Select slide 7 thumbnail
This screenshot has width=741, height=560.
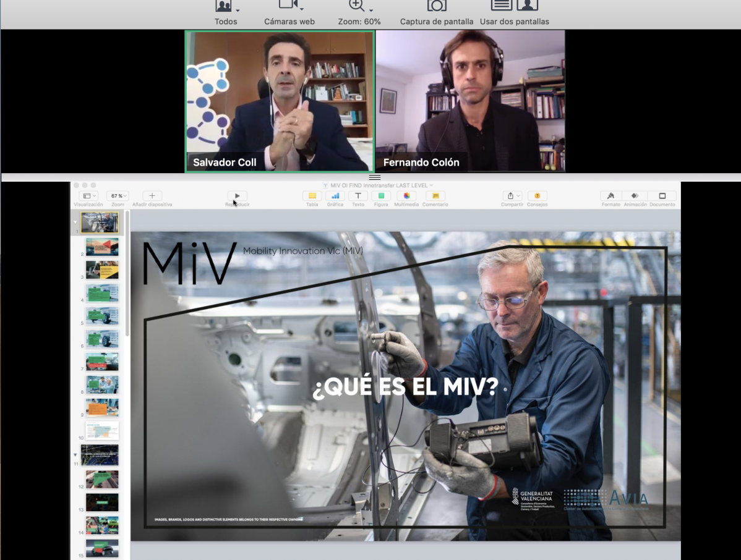(102, 362)
